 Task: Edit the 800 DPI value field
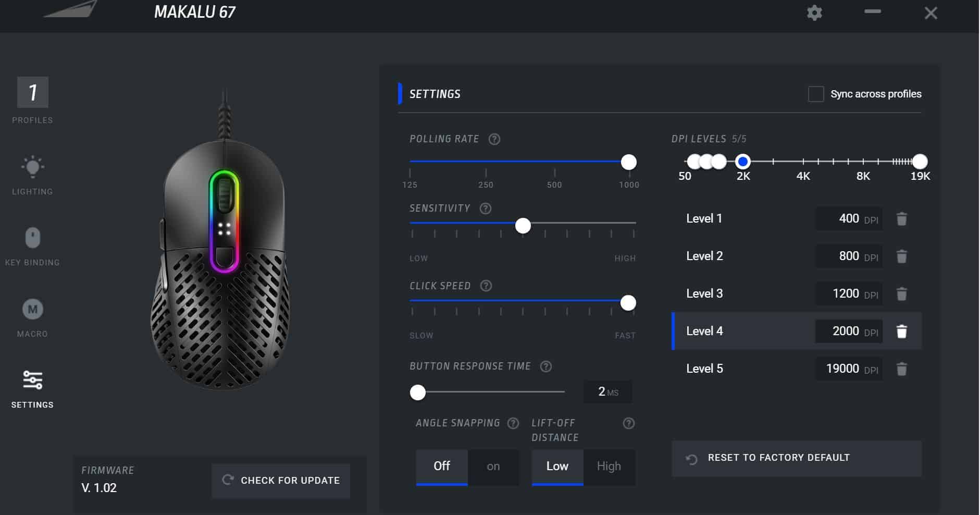click(849, 256)
